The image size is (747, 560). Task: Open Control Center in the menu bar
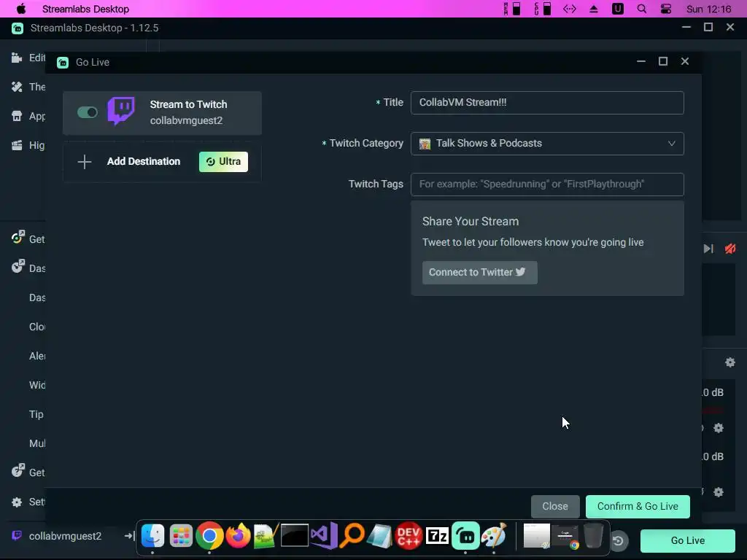[665, 9]
